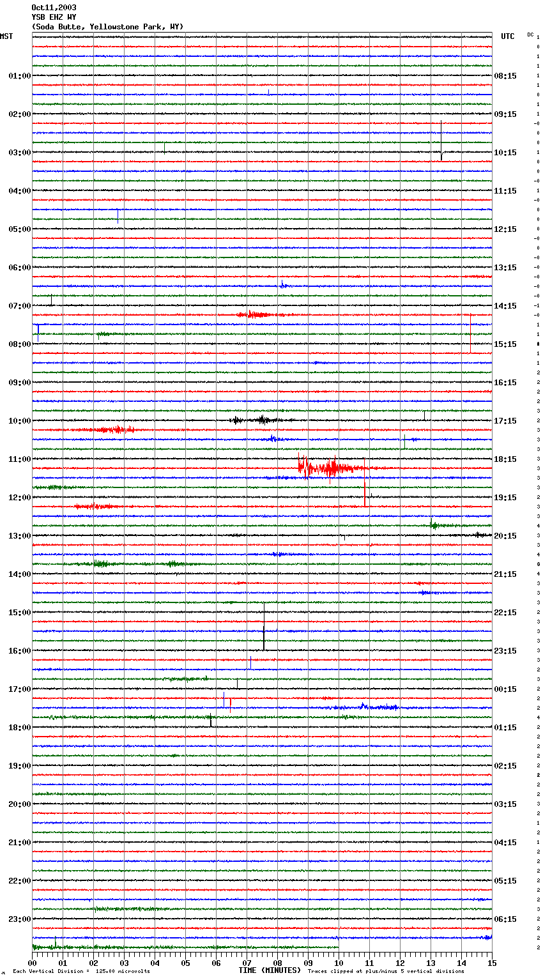Click the '02:15' UTC time label
This screenshot has height=980, width=543.
click(x=505, y=766)
